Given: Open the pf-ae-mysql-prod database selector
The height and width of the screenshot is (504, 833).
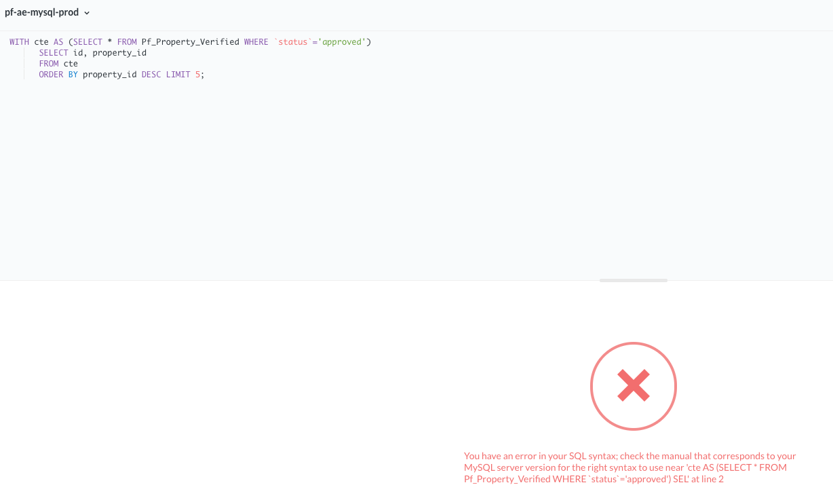Looking at the screenshot, I should 42,12.
